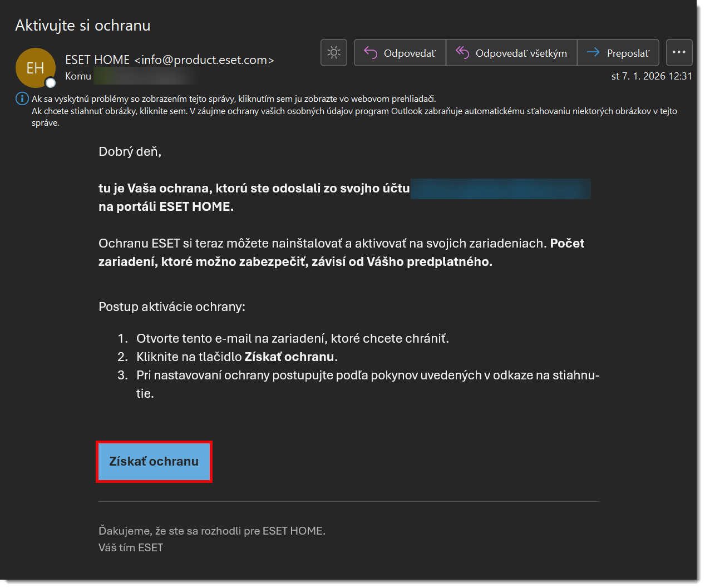
Task: Click the Ďakujeme closing line
Action: pyautogui.click(x=212, y=531)
